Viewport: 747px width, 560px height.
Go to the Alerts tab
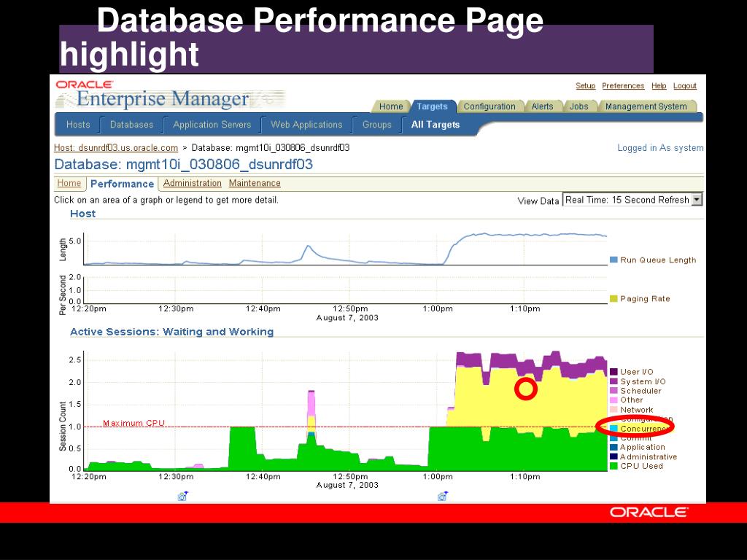point(542,106)
